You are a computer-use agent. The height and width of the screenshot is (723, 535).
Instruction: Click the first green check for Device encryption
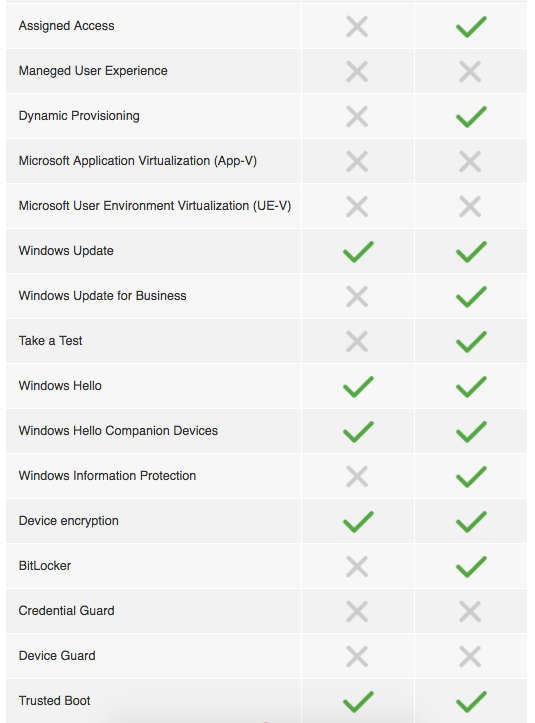point(358,522)
